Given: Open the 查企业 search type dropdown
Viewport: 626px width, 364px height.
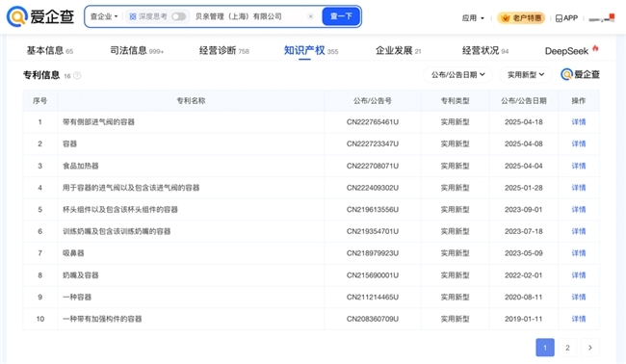Looking at the screenshot, I should [104, 16].
